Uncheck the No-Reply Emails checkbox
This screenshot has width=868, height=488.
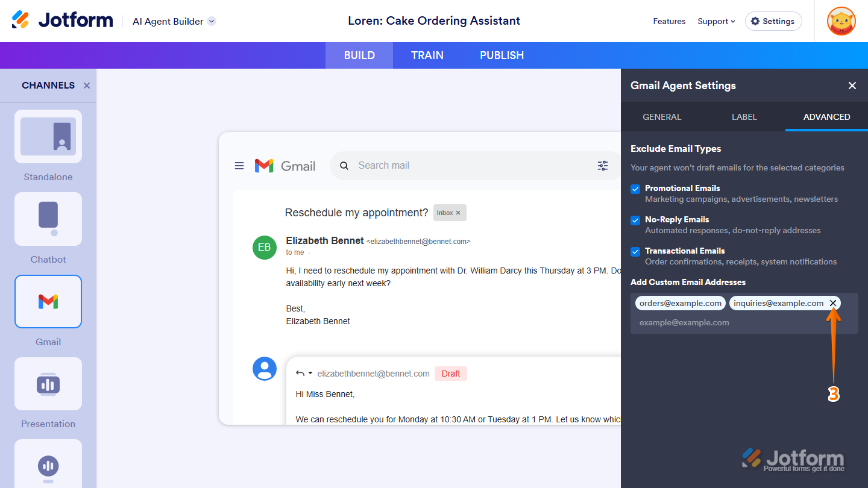click(x=635, y=221)
